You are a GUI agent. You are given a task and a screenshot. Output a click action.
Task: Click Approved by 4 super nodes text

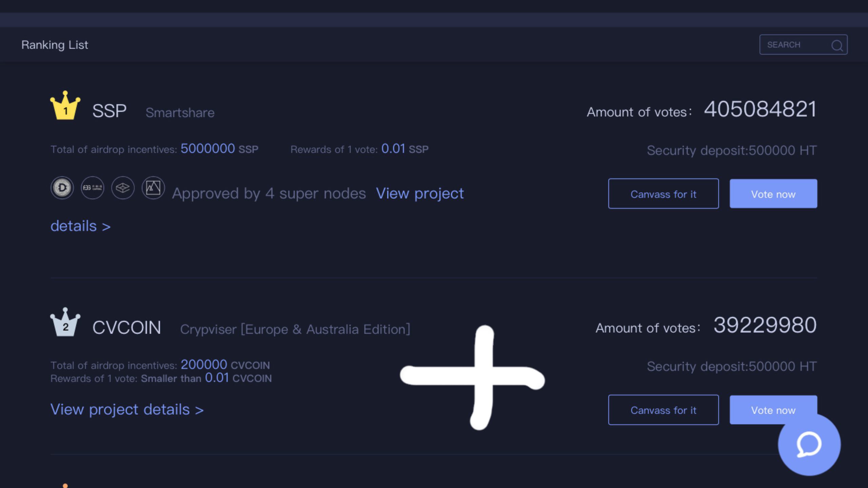269,193
